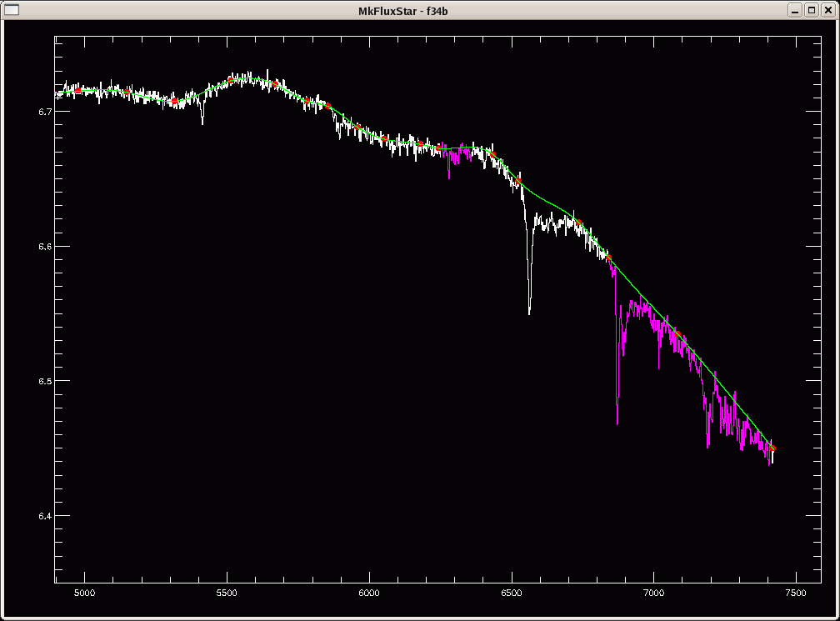The width and height of the screenshot is (840, 621).
Task: Select the rightmost red spline point
Action: pyautogui.click(x=772, y=448)
